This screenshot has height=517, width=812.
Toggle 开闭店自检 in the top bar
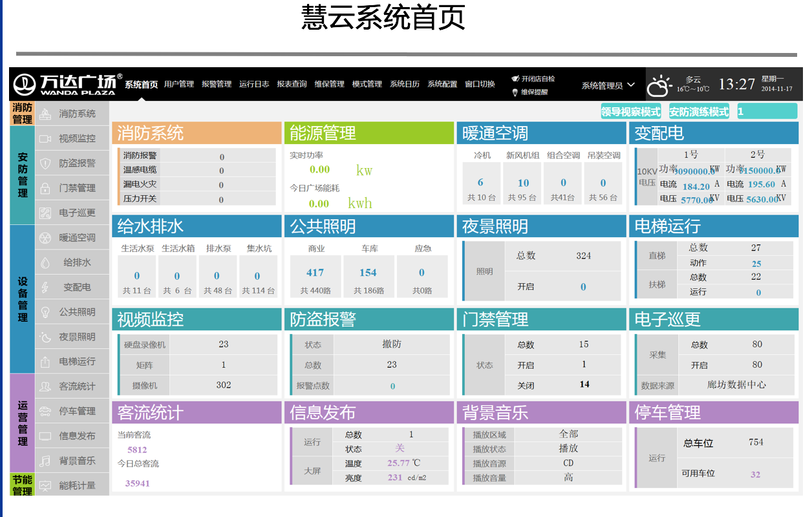[537, 79]
